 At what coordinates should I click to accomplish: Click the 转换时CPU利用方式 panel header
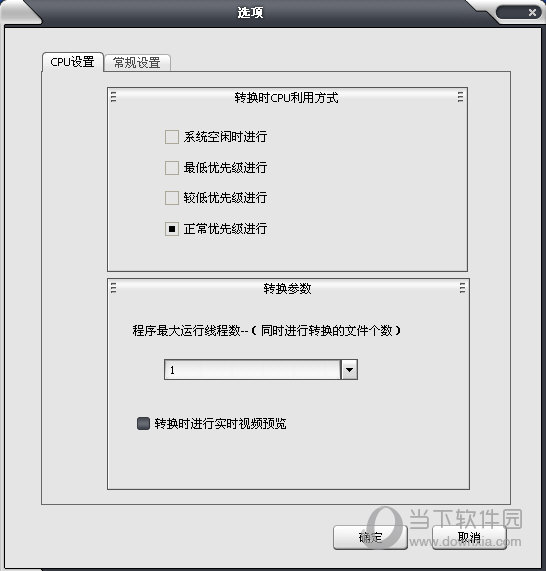[287, 97]
